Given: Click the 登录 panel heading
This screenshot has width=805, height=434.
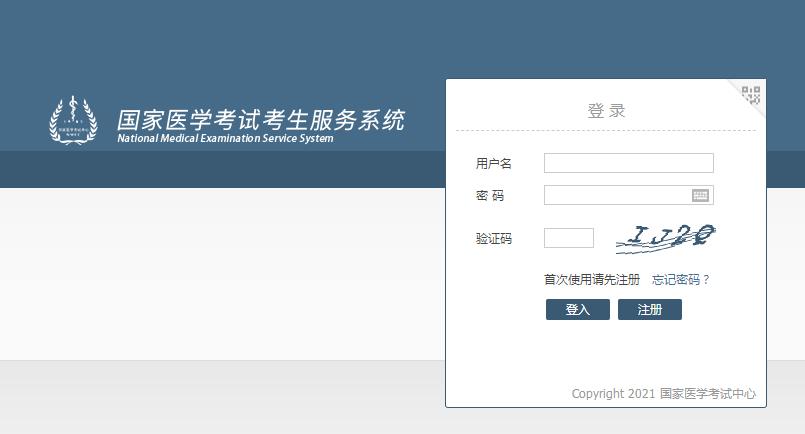Looking at the screenshot, I should (x=606, y=111).
